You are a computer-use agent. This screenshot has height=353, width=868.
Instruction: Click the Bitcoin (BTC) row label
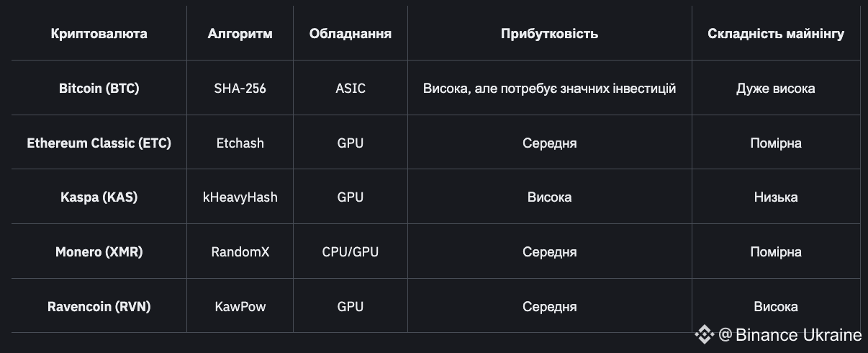[99, 89]
